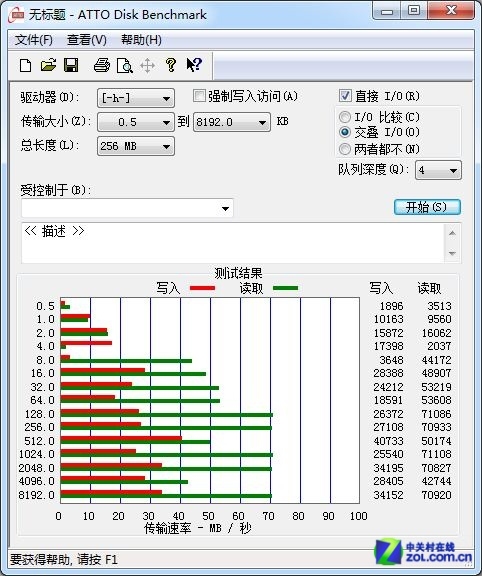Click the move crosshair toolbar icon
This screenshot has height=576, width=482.
tap(147, 66)
